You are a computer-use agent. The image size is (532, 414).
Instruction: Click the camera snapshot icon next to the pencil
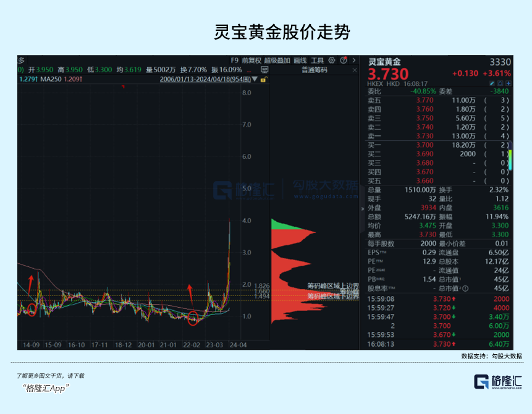tap(500, 82)
